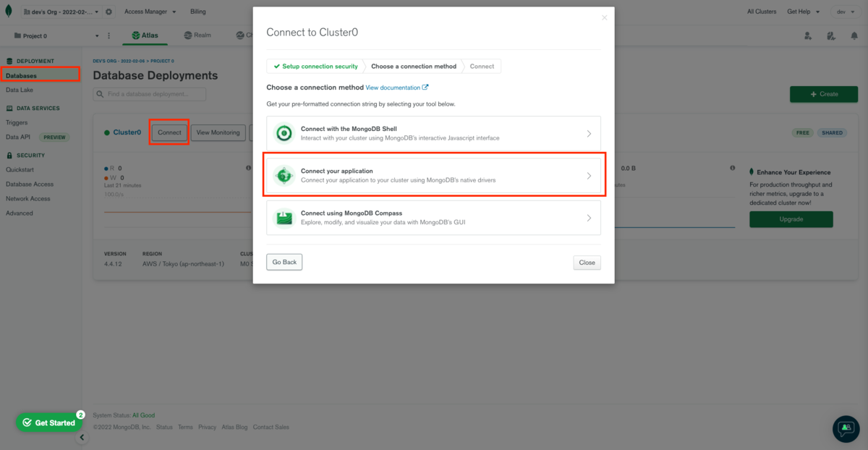Open Network Access in the sidebar

(x=28, y=198)
